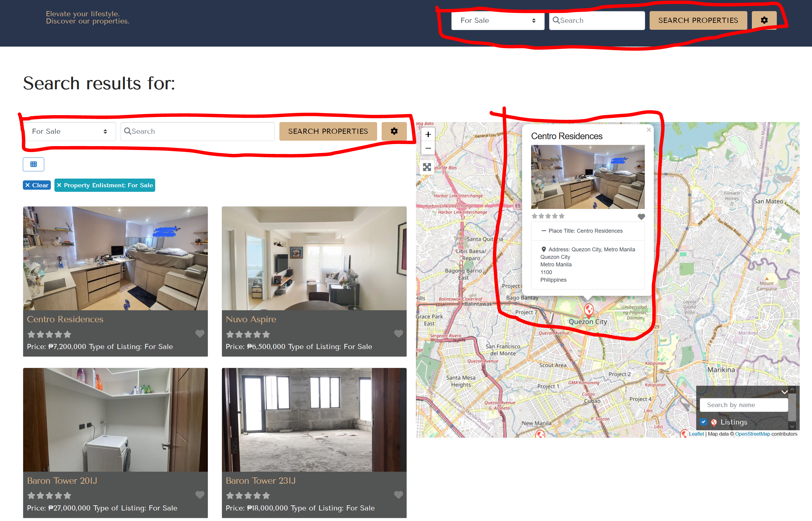Favorite the Baron Tower 23IJ listing

pyautogui.click(x=398, y=495)
